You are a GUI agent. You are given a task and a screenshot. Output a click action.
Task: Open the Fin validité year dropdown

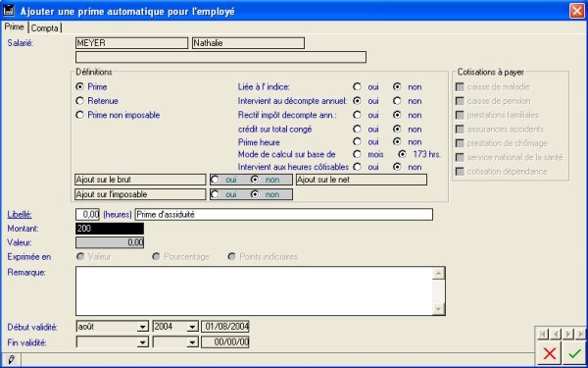tap(192, 342)
